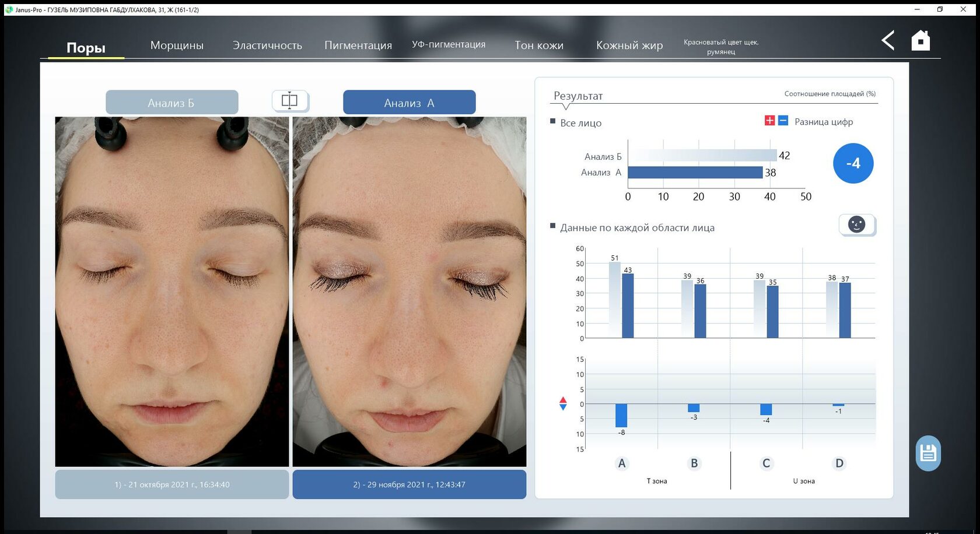The width and height of the screenshot is (980, 534).
Task: Click the right face photo from November
Action: [x=409, y=291]
